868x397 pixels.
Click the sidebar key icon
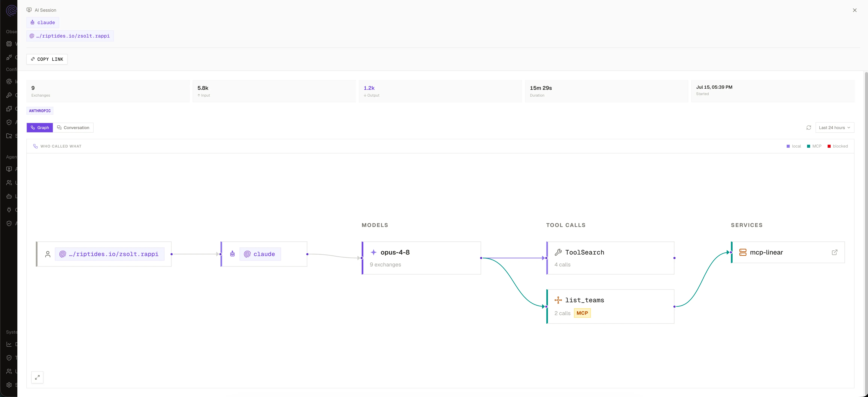tap(9, 95)
